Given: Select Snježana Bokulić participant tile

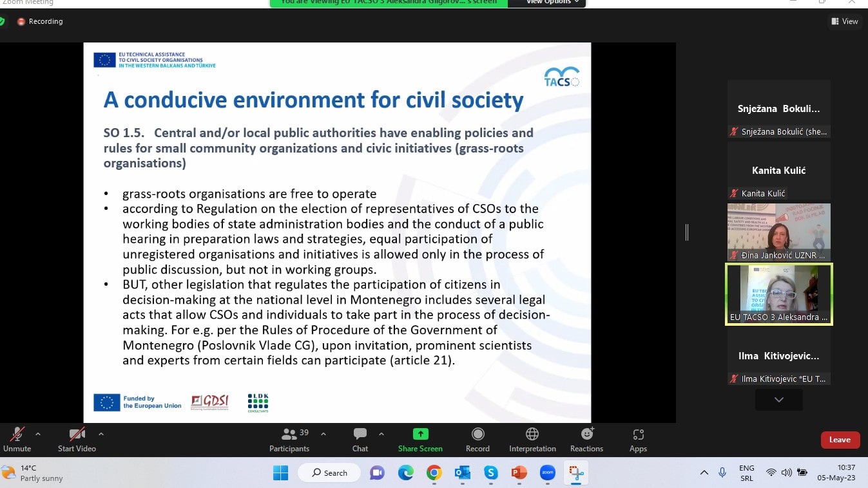Looking at the screenshot, I should coord(779,109).
